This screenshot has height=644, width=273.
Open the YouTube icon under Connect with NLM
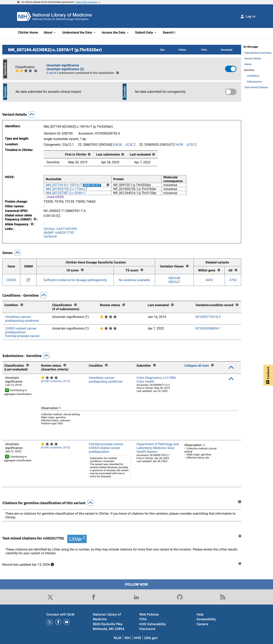[x=66, y=622]
